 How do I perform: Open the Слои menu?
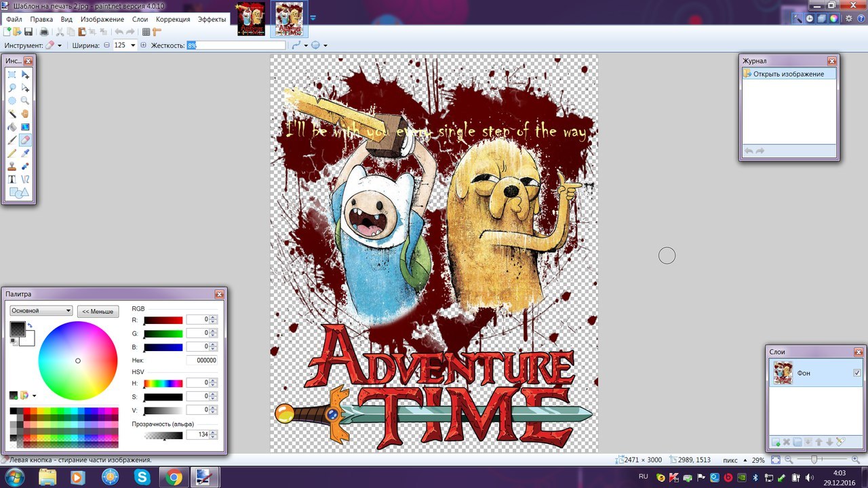(x=140, y=20)
